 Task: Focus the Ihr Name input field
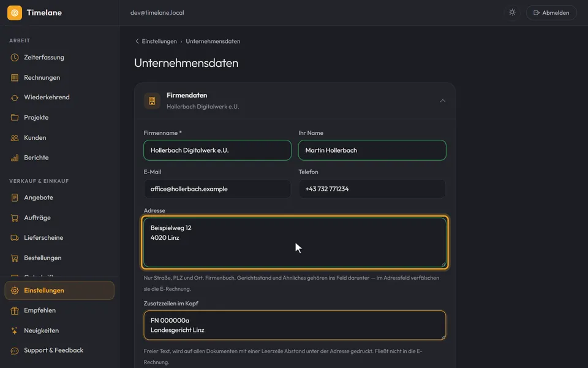[372, 150]
